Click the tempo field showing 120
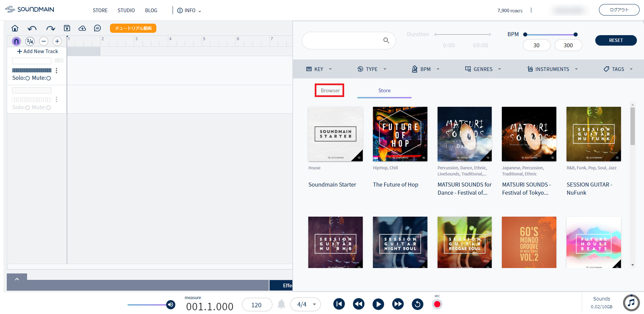 click(x=257, y=305)
